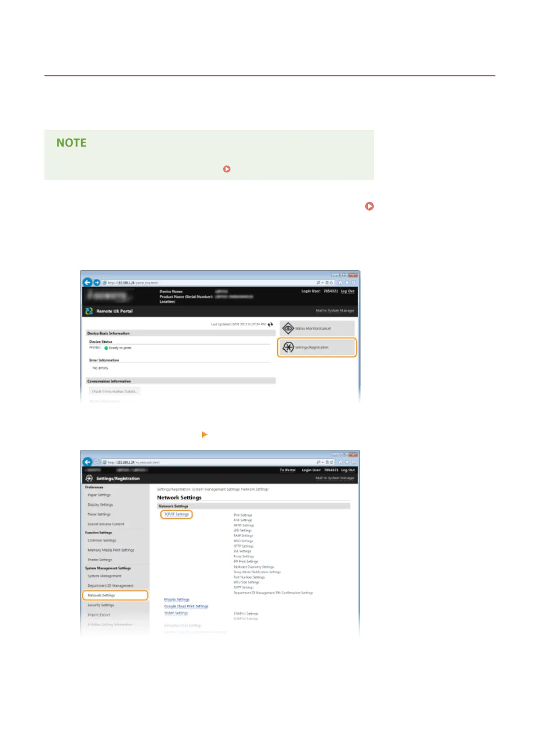
Task: Click the search magnifier in the Portal window address bar
Action: [318, 283]
